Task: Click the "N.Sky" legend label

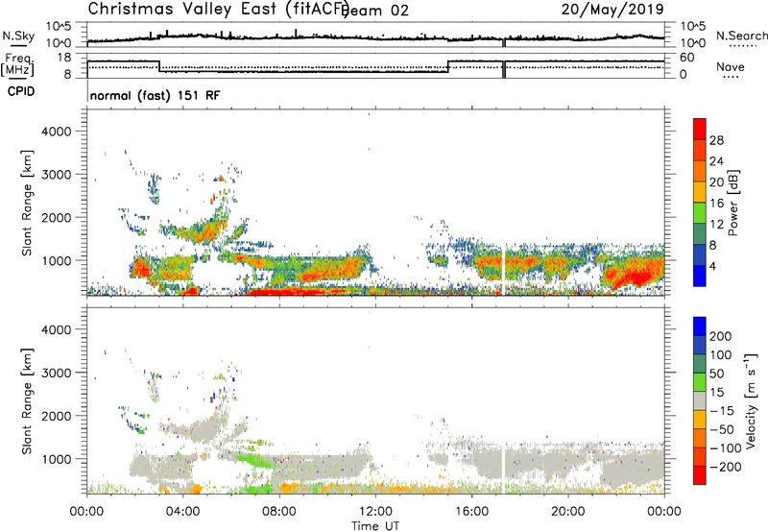Action: 18,36
